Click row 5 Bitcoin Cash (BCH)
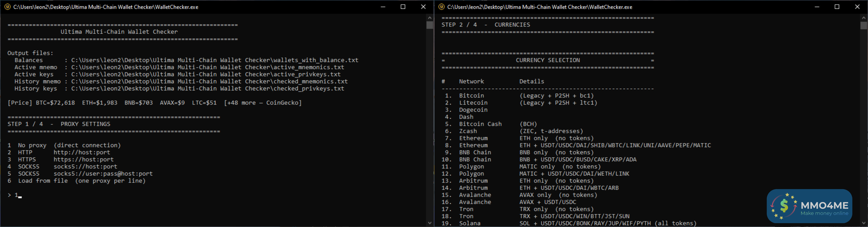868x227 pixels. 491,124
